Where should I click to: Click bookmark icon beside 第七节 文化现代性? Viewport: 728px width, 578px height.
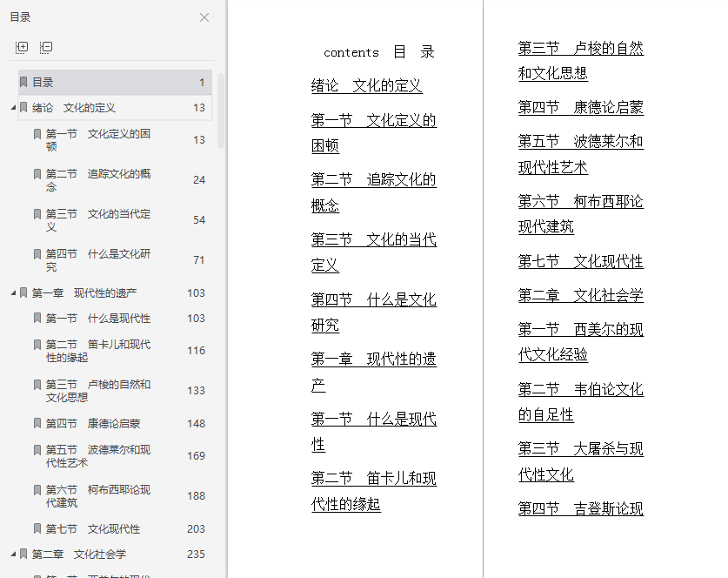(x=37, y=528)
